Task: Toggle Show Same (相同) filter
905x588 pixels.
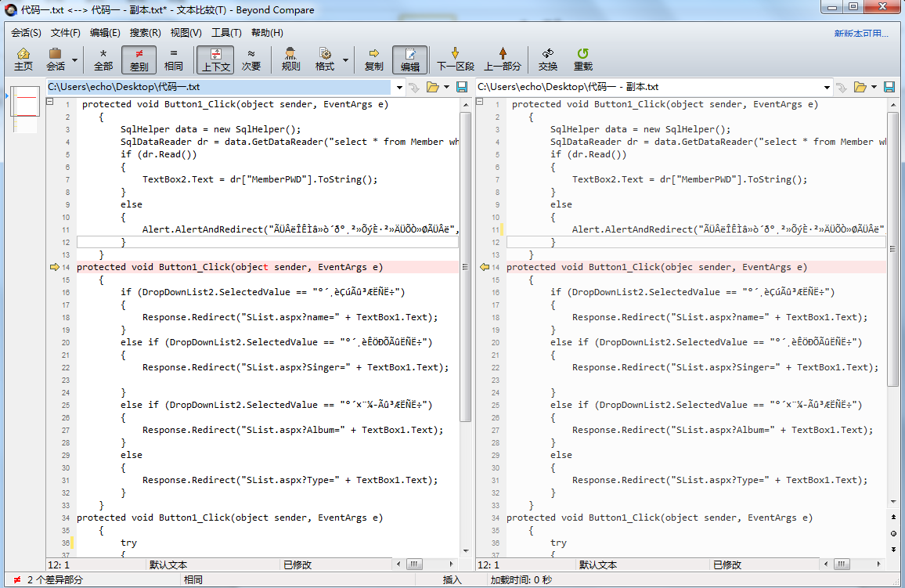Action: [x=174, y=60]
